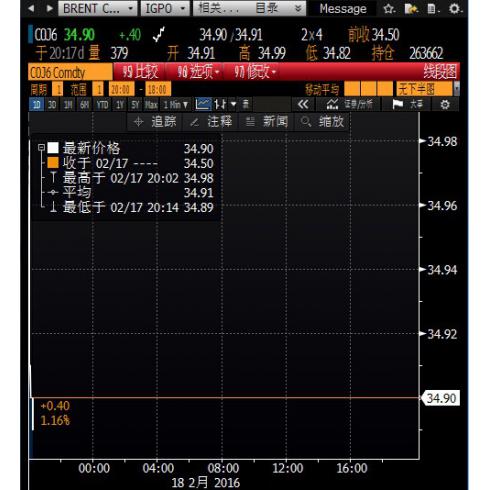The image size is (490, 490).
Task: Click the 最低于 02/17 20:14 legend row
Action: click(x=132, y=207)
